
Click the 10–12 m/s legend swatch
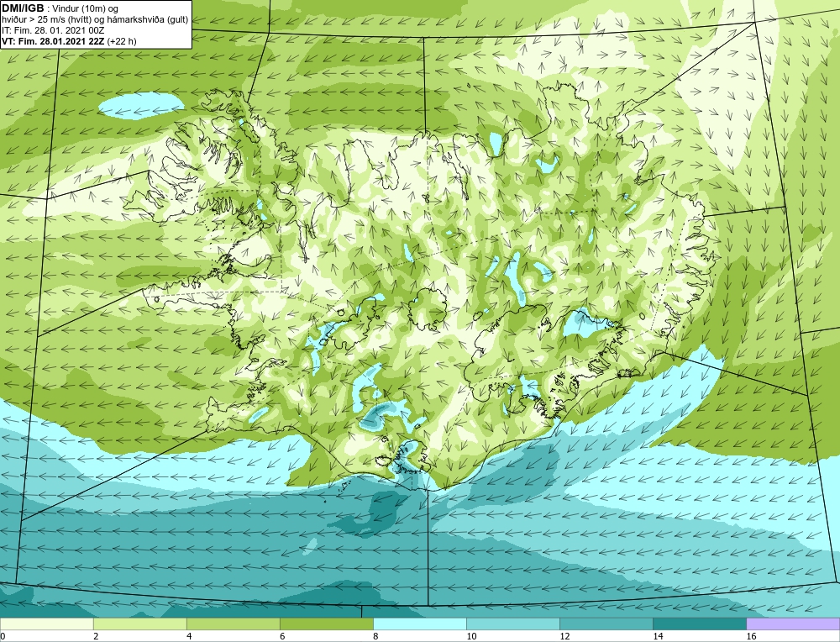pyautogui.click(x=512, y=624)
